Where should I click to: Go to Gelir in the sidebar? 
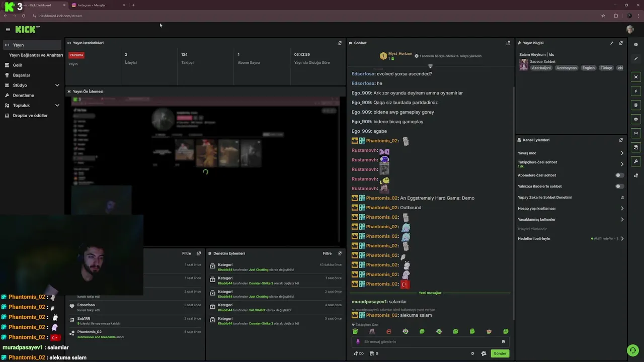pos(32,65)
